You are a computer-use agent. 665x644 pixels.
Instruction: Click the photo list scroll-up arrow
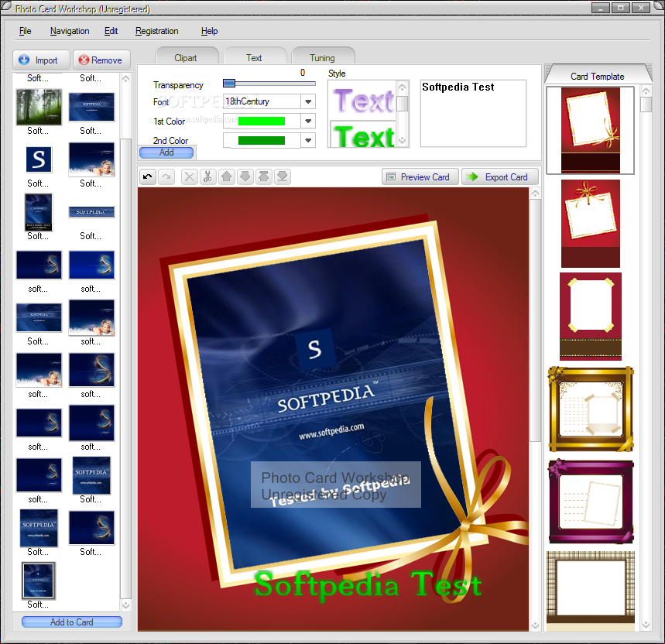click(x=125, y=79)
